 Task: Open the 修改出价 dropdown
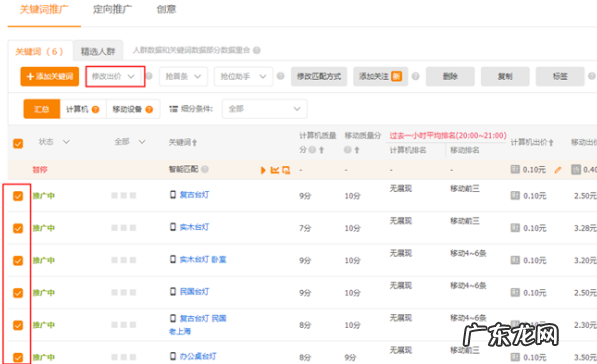tap(115, 77)
